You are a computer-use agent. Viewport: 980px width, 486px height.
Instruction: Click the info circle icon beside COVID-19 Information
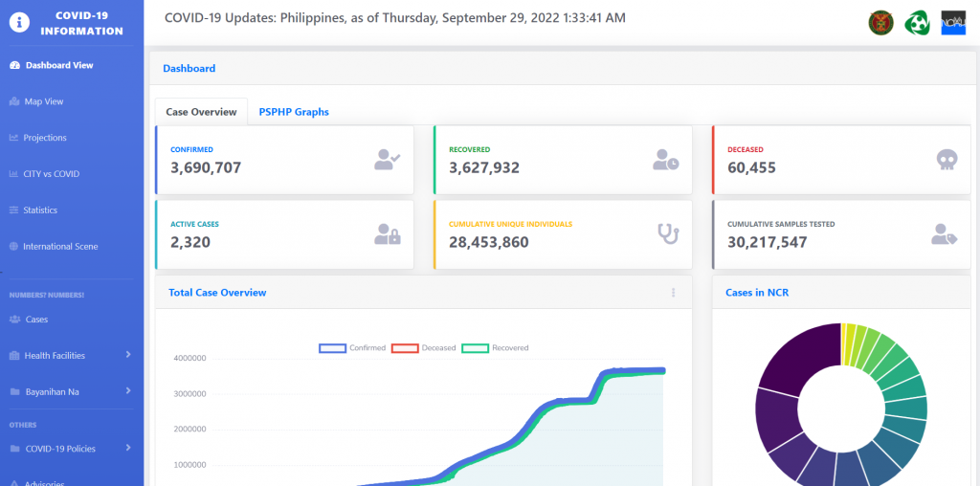(x=20, y=23)
